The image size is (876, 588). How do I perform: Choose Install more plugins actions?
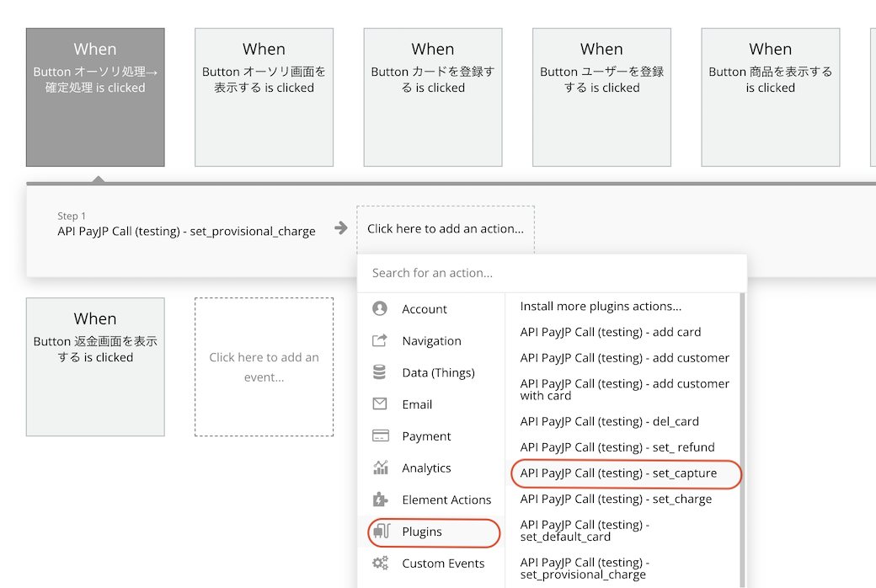[601, 307]
